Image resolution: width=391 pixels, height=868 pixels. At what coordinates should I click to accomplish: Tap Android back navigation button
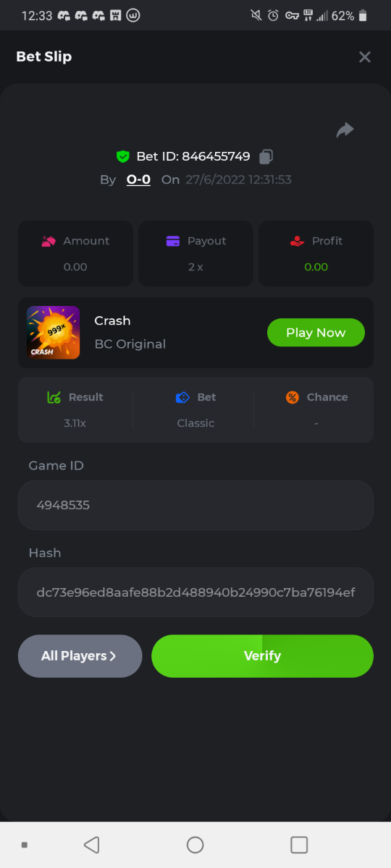[x=91, y=845]
